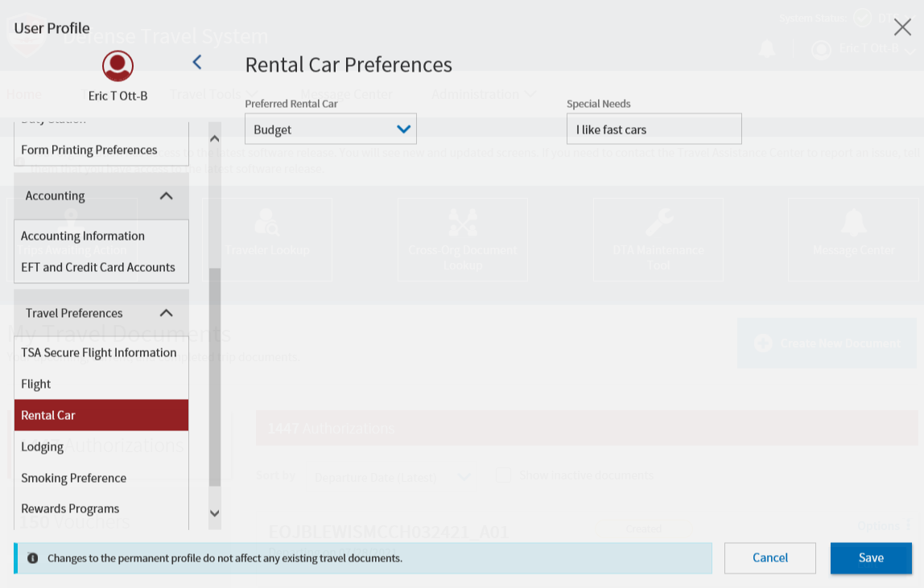Select Flight preferences item
Screen dimensions: 924x588
pyautogui.click(x=36, y=384)
